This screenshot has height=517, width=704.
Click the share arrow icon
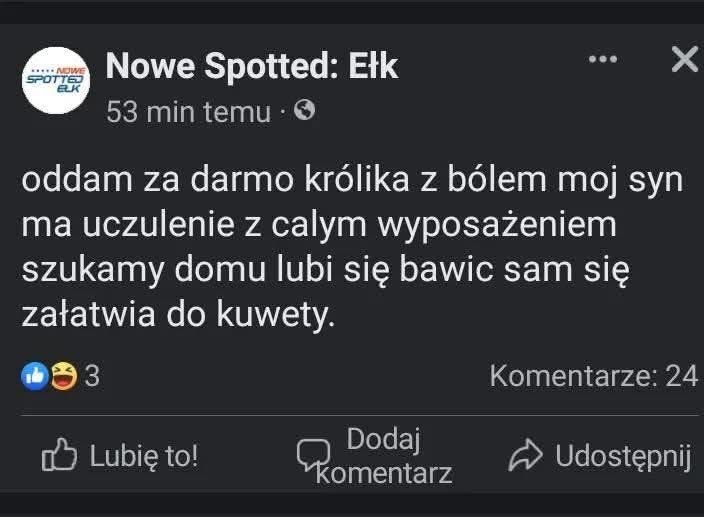click(x=525, y=456)
